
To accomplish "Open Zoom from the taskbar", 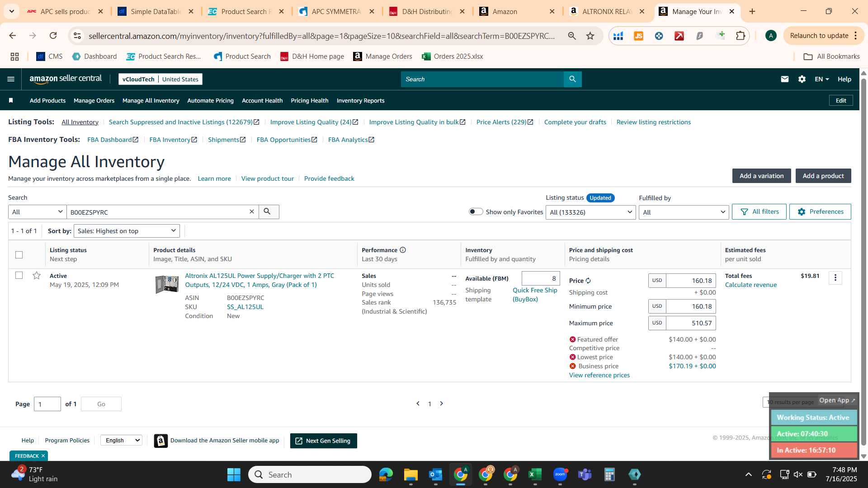I will [560, 474].
